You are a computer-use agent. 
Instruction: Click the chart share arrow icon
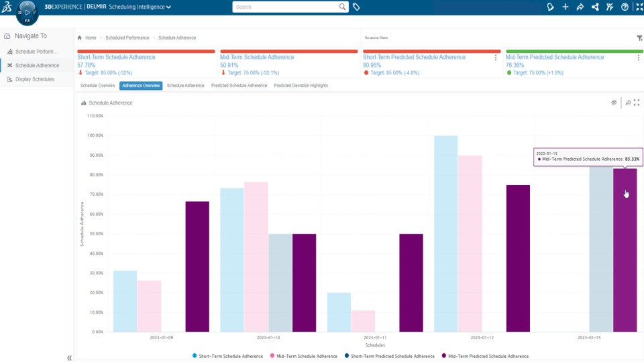click(628, 103)
